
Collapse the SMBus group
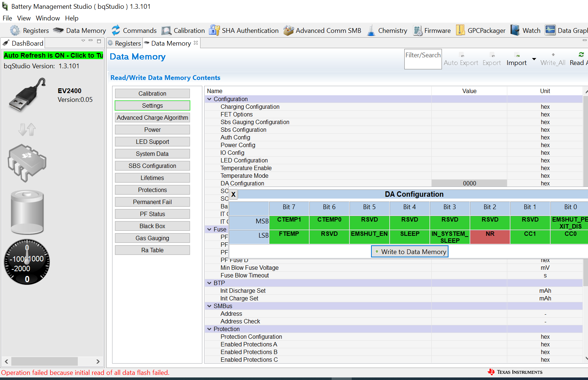click(x=209, y=306)
